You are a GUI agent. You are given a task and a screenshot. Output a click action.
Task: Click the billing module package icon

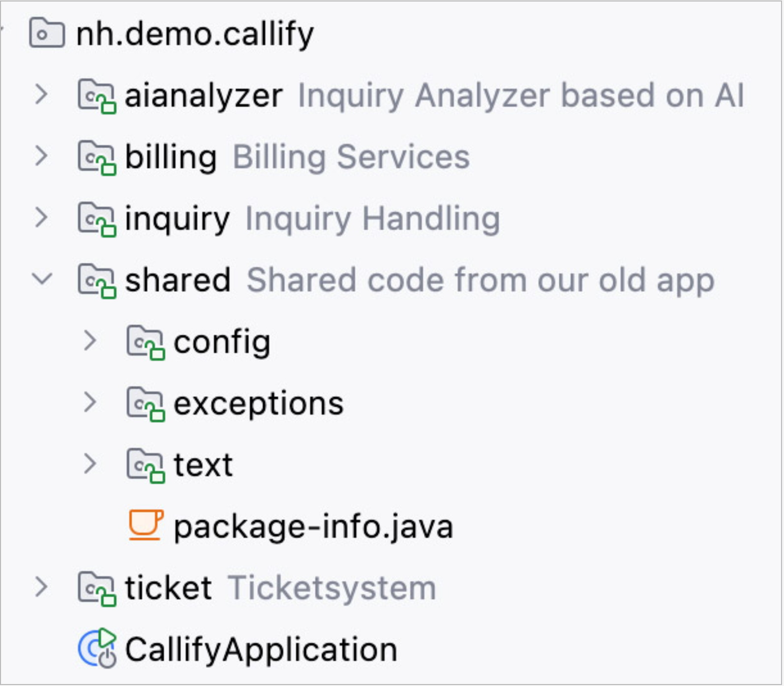pyautogui.click(x=96, y=157)
